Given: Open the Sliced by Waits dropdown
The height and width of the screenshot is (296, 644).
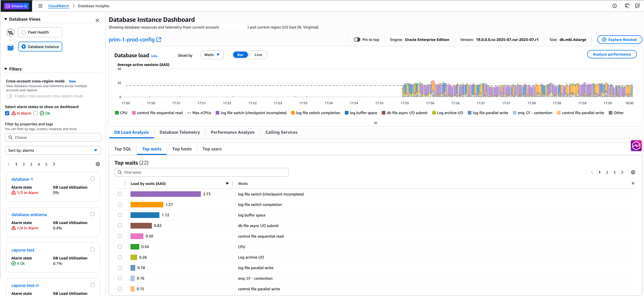Looking at the screenshot, I should 212,55.
